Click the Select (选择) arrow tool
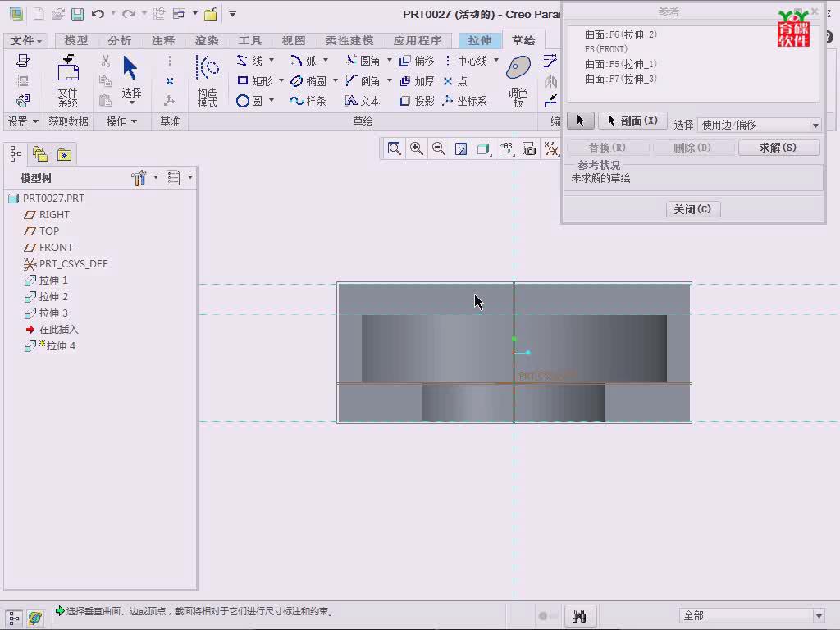The height and width of the screenshot is (630, 840). tap(131, 79)
